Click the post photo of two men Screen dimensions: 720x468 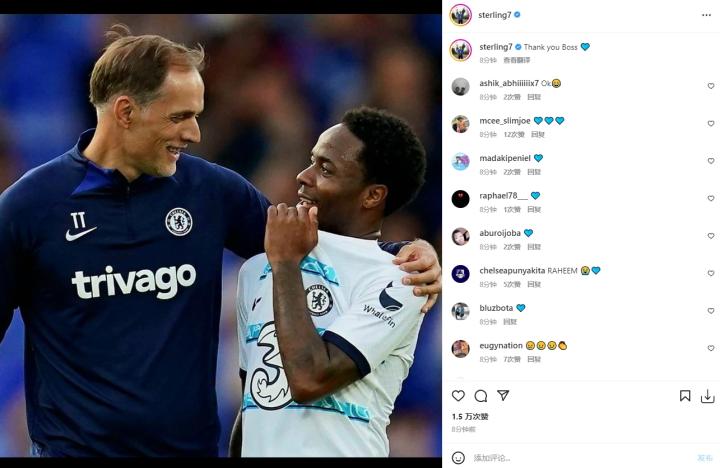(x=221, y=236)
